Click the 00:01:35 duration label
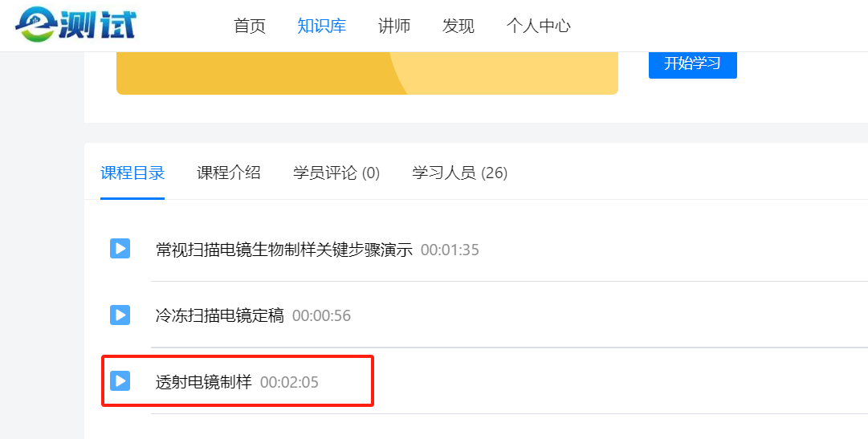 click(450, 250)
